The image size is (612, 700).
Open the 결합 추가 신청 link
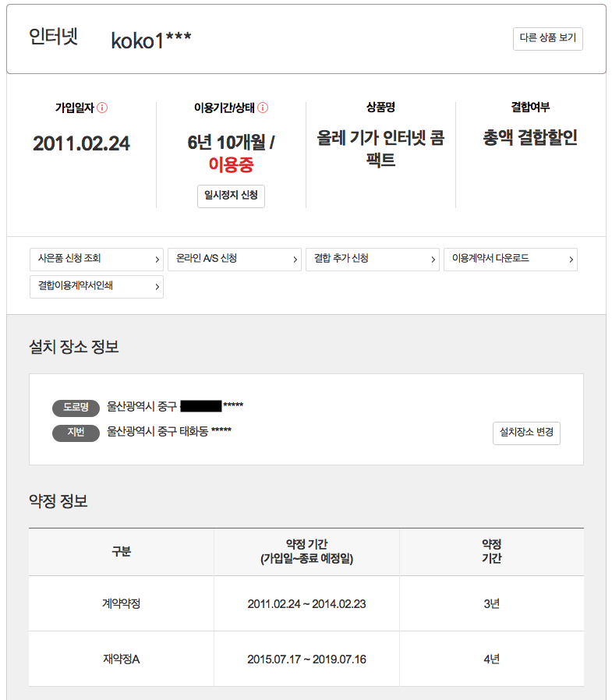pos(341,259)
